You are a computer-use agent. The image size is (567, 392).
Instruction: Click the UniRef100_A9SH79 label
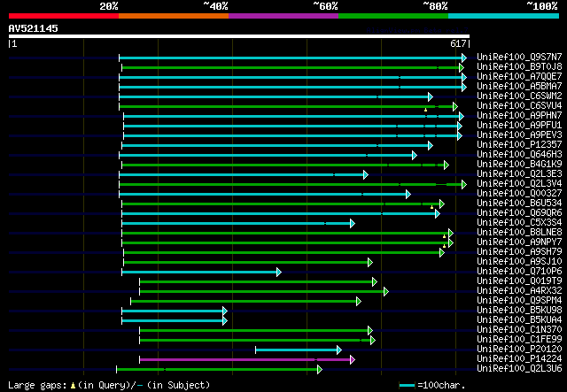pos(519,252)
